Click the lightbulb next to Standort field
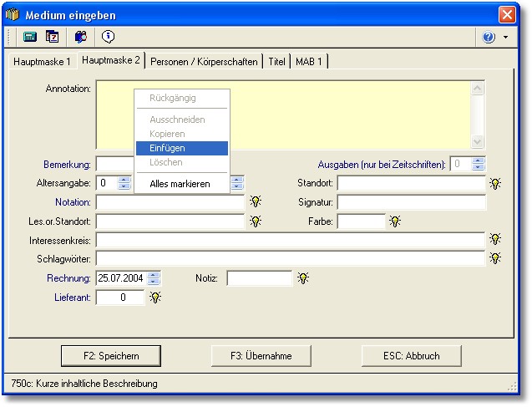This screenshot has height=407, width=532. click(x=495, y=184)
